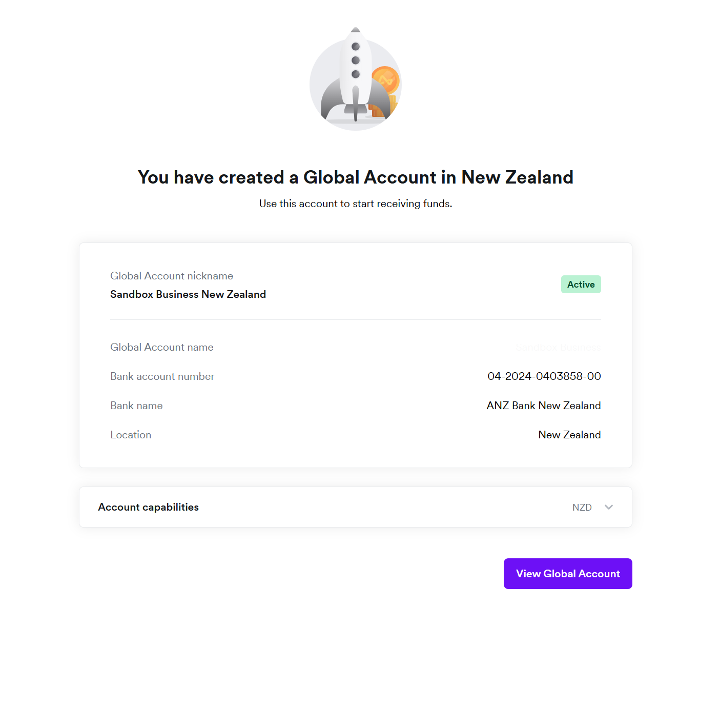Click the Global Account created heading
This screenshot has height=728, width=720.
coord(356,177)
